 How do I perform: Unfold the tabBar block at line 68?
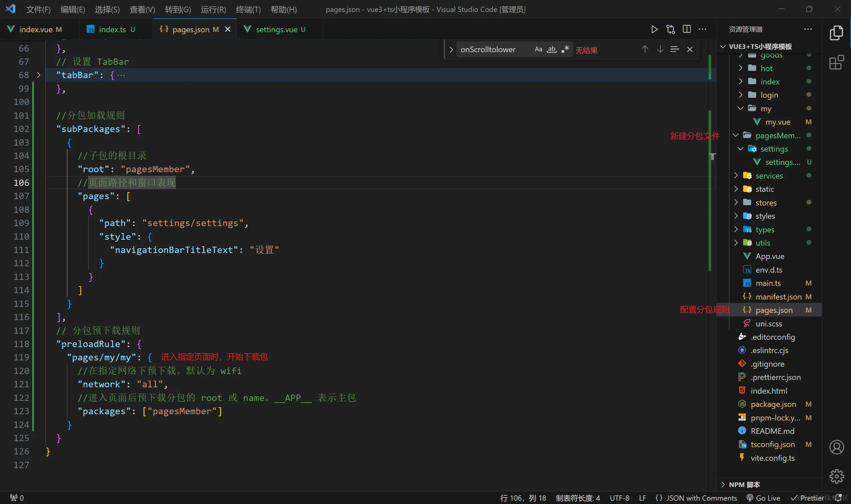[x=38, y=75]
